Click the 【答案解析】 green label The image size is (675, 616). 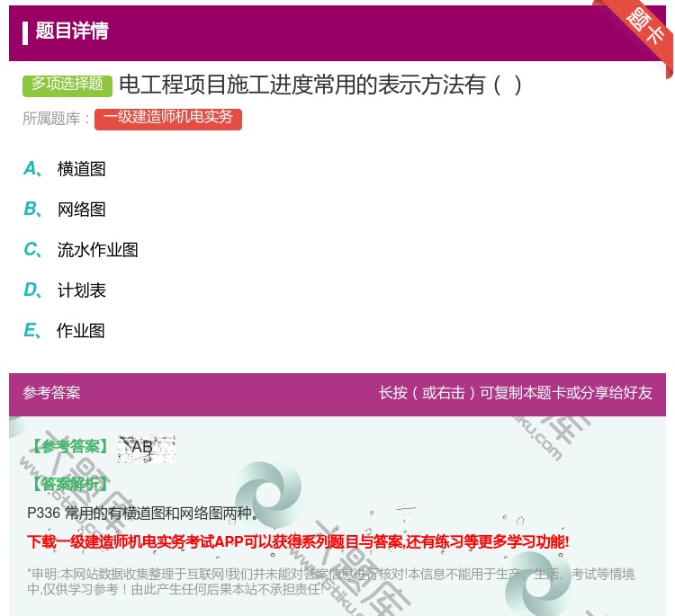tap(69, 484)
